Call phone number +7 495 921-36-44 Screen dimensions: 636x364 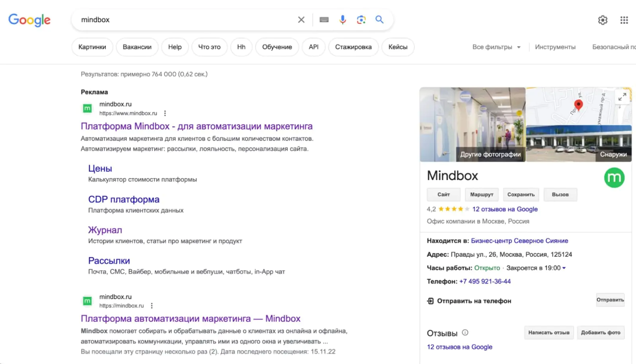pyautogui.click(x=485, y=281)
